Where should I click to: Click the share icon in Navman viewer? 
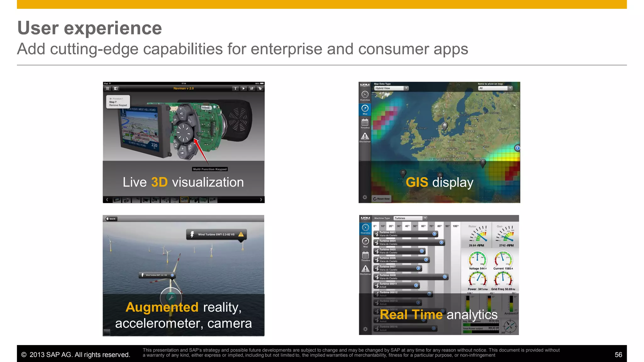252,89
